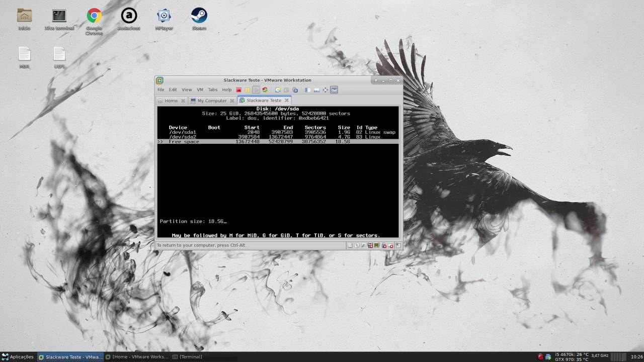Select the /dev/sda1 partition row

(x=278, y=132)
